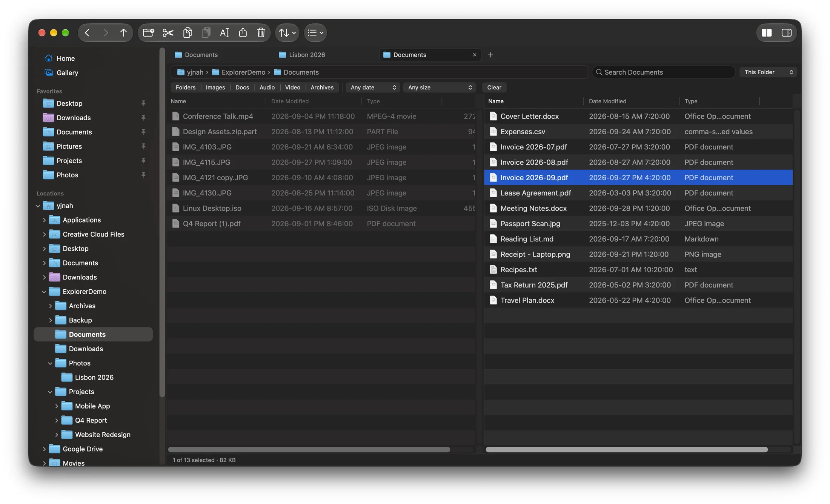The image size is (830, 504).
Task: Go up to the parent folder
Action: coord(123,33)
